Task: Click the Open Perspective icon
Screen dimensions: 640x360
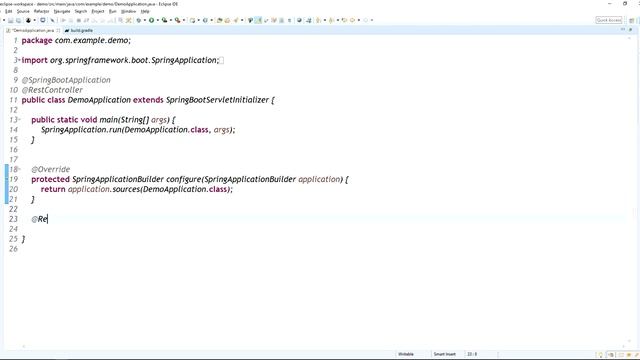Action: click(x=631, y=20)
